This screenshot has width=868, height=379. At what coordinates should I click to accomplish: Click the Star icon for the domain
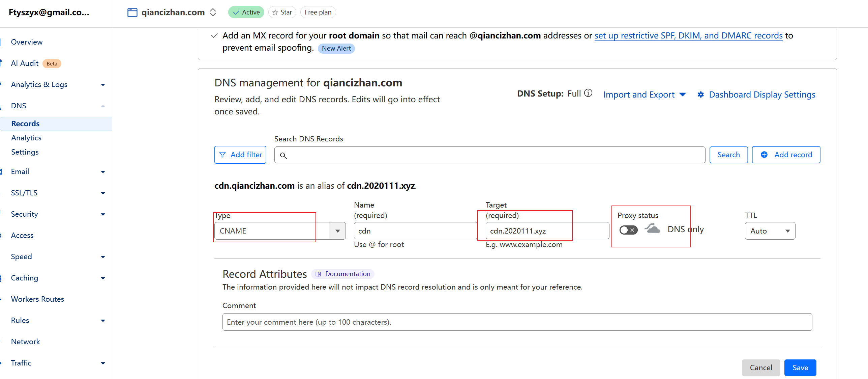tap(275, 12)
